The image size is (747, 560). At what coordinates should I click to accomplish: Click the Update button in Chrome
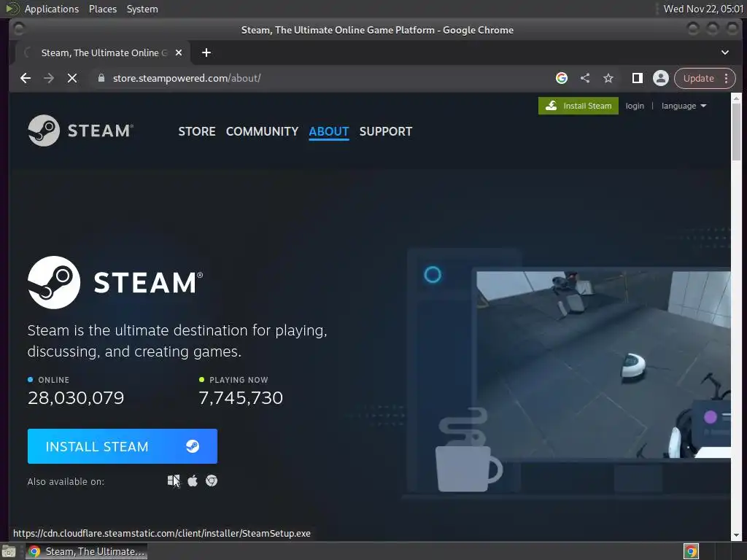(698, 78)
